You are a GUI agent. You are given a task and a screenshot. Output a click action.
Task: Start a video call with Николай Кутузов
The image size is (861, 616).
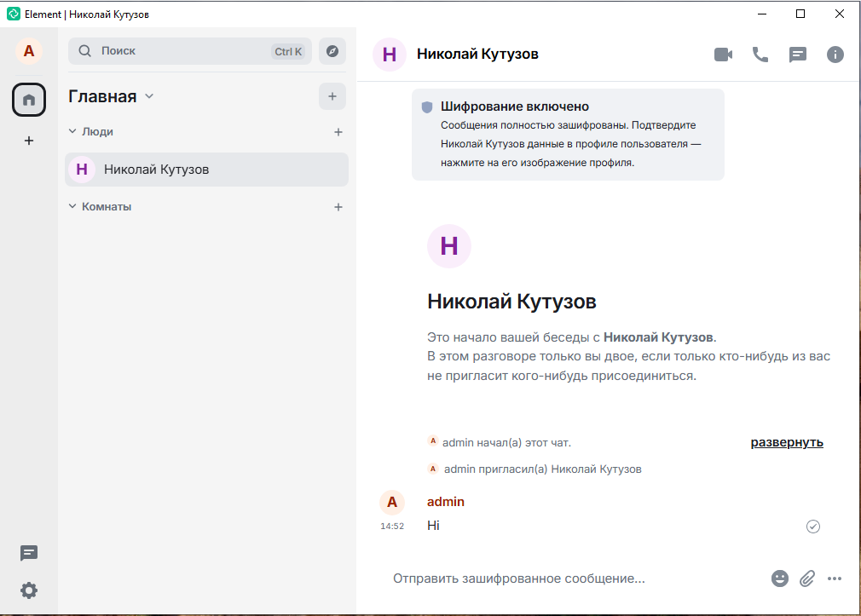[x=723, y=55]
